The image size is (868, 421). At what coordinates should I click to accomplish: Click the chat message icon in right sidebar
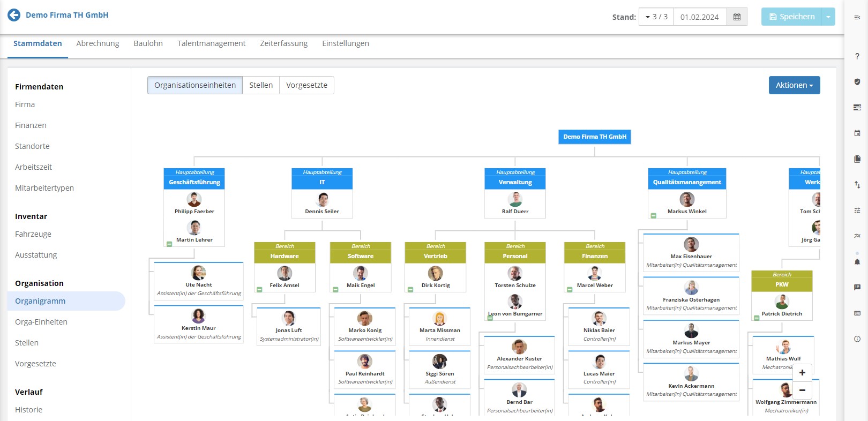(x=857, y=288)
